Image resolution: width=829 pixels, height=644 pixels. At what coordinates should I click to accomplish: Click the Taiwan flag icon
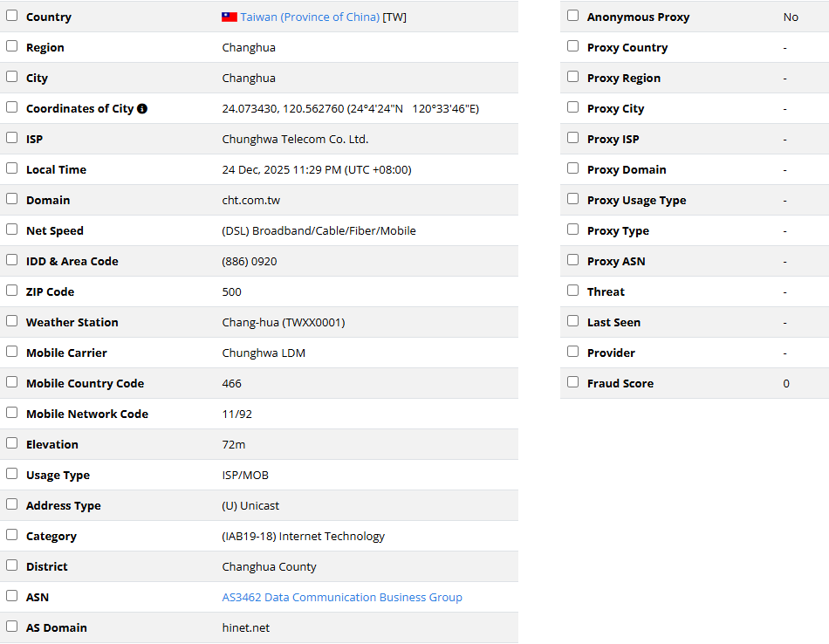[230, 17]
